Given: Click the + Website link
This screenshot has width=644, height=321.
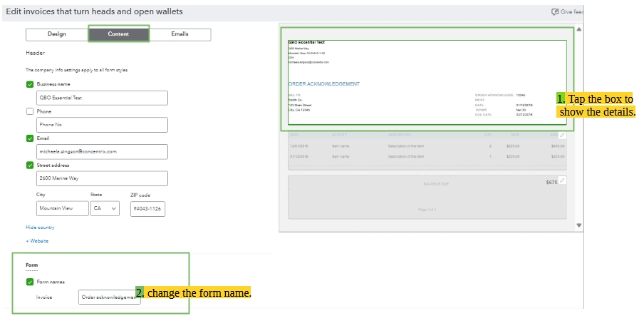Looking at the screenshot, I should [37, 241].
